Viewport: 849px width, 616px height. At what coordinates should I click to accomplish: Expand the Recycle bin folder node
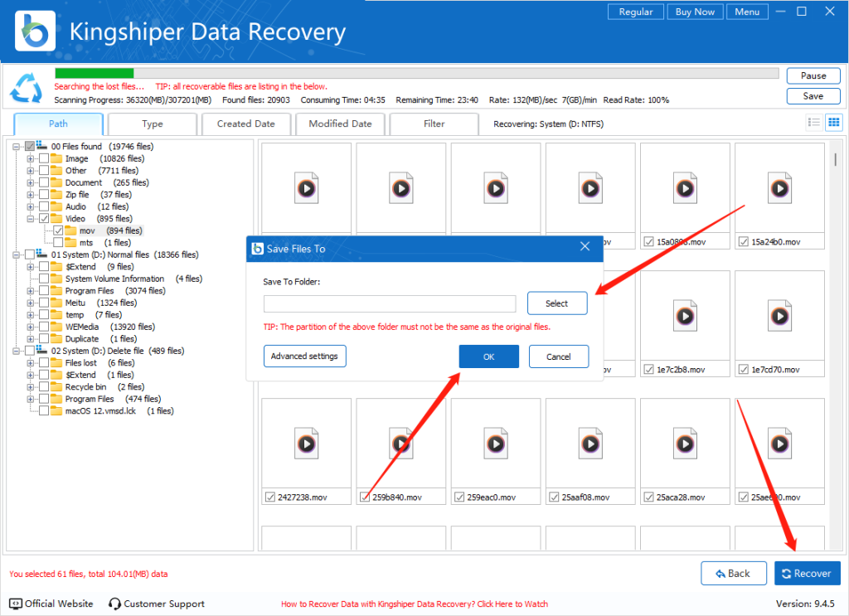(31, 387)
